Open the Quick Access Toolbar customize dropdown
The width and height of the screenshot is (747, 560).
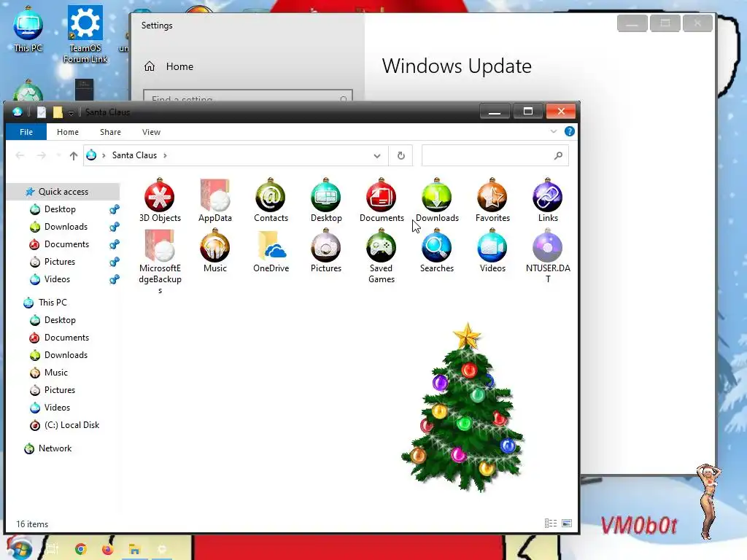click(71, 112)
